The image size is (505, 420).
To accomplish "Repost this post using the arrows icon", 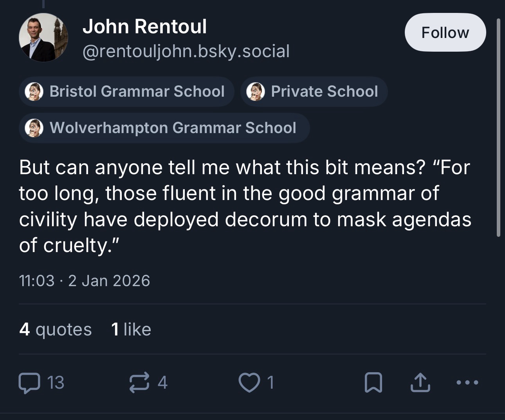I will pos(139,382).
